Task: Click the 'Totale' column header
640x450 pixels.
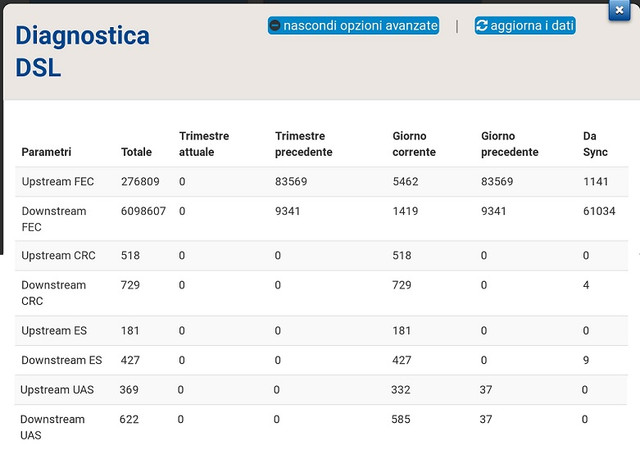Action: point(136,152)
